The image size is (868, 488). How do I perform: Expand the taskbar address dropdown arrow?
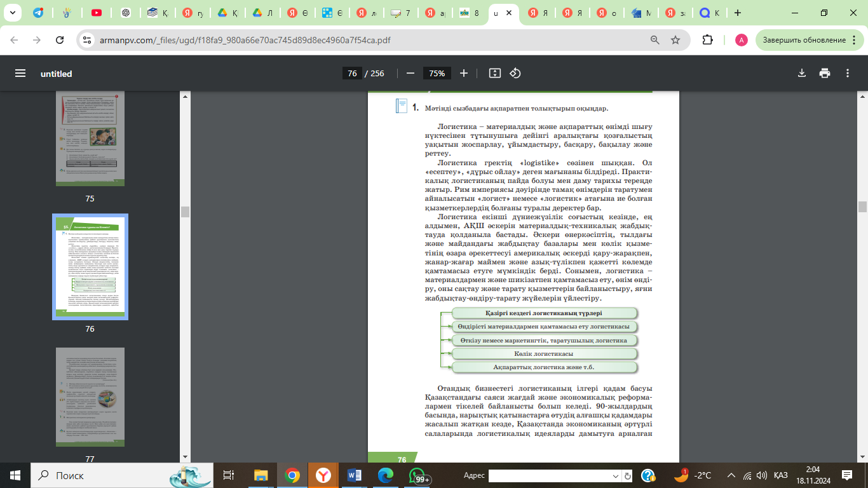[x=616, y=475]
